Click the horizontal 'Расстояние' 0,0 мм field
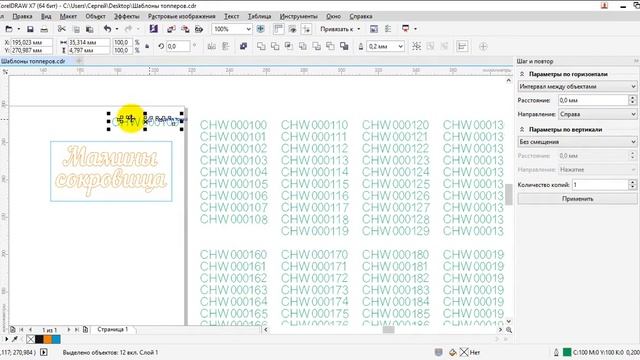The image size is (640, 360). [593, 100]
